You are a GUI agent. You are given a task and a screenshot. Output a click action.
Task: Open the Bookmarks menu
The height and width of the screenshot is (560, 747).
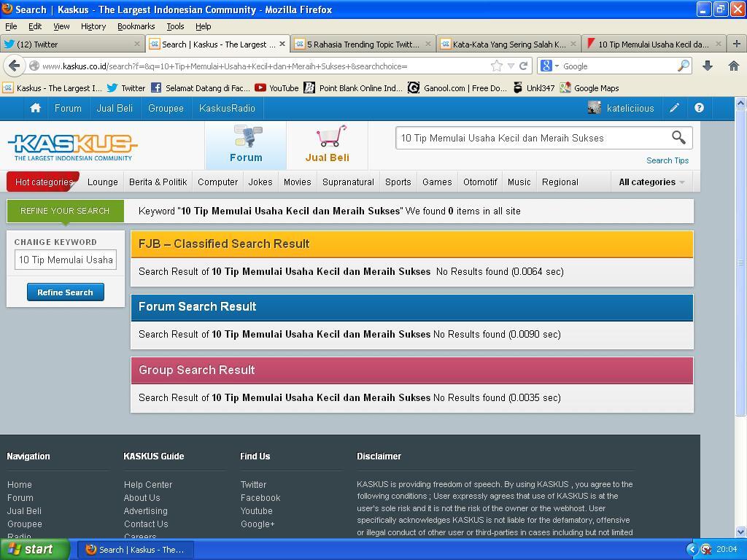click(136, 26)
